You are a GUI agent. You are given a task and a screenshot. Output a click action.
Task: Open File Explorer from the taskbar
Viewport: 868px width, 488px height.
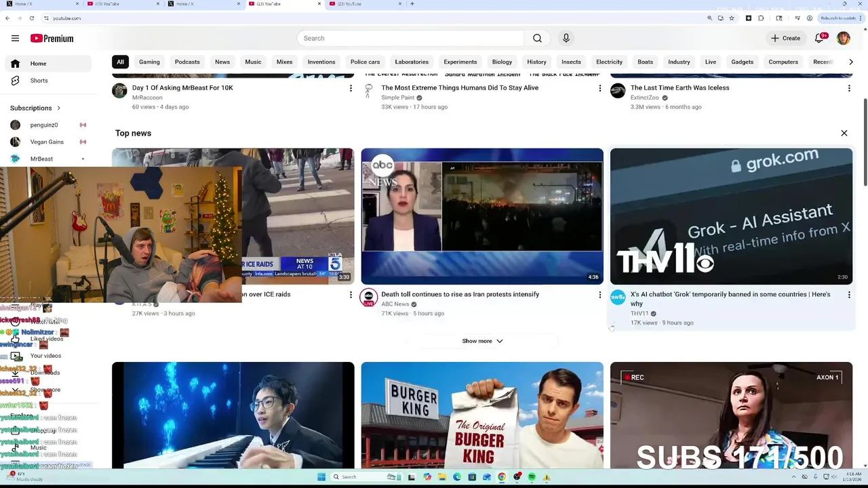[x=441, y=477]
